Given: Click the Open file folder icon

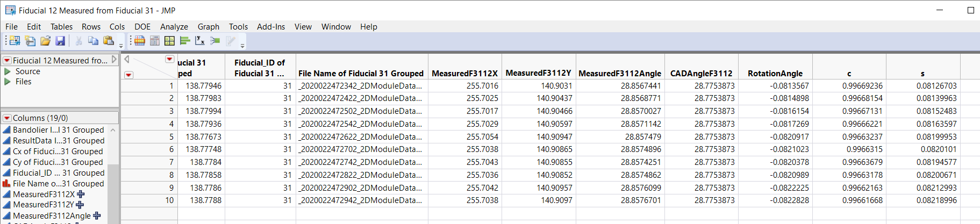Looking at the screenshot, I should [45, 41].
